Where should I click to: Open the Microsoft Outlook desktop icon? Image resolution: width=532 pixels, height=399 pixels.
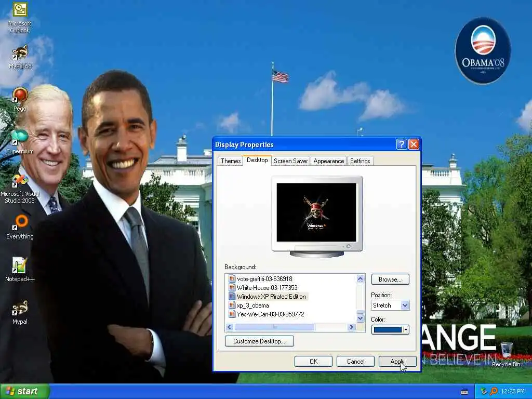20,17
